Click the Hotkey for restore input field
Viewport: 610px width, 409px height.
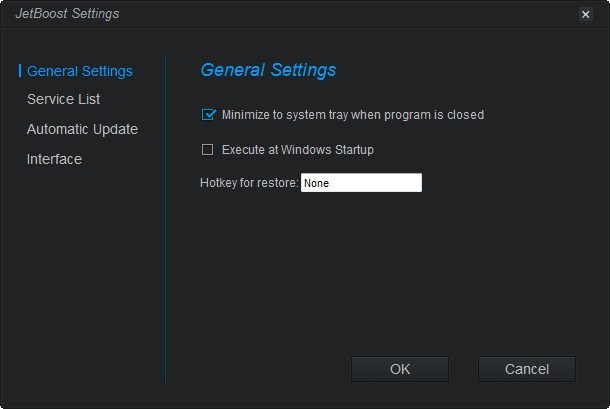click(361, 183)
